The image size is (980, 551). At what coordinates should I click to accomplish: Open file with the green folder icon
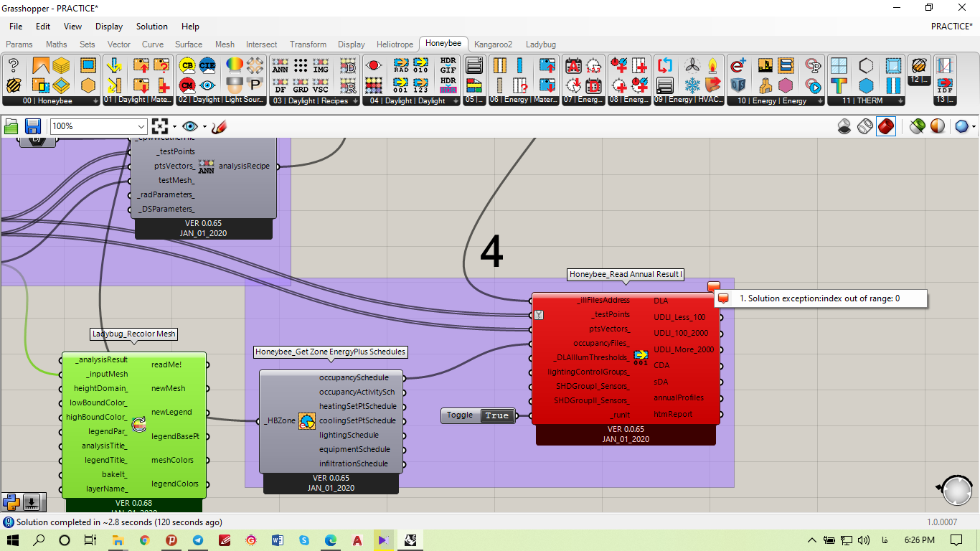pos(11,127)
